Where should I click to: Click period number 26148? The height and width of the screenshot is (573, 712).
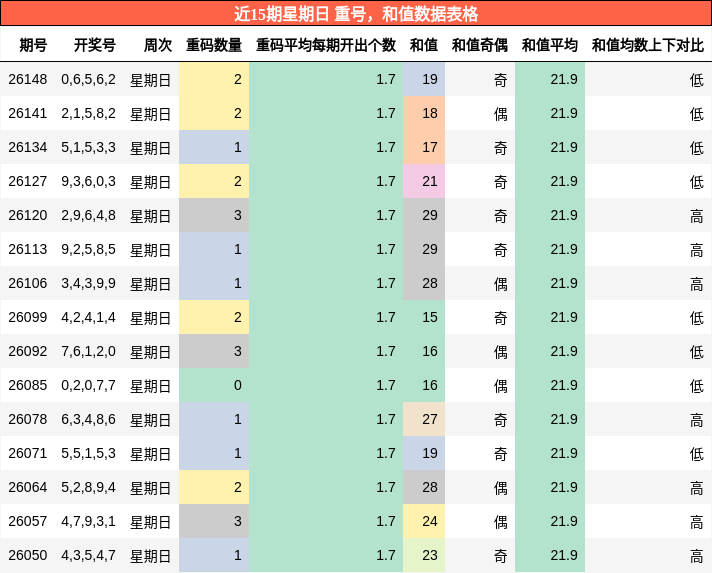pos(28,79)
